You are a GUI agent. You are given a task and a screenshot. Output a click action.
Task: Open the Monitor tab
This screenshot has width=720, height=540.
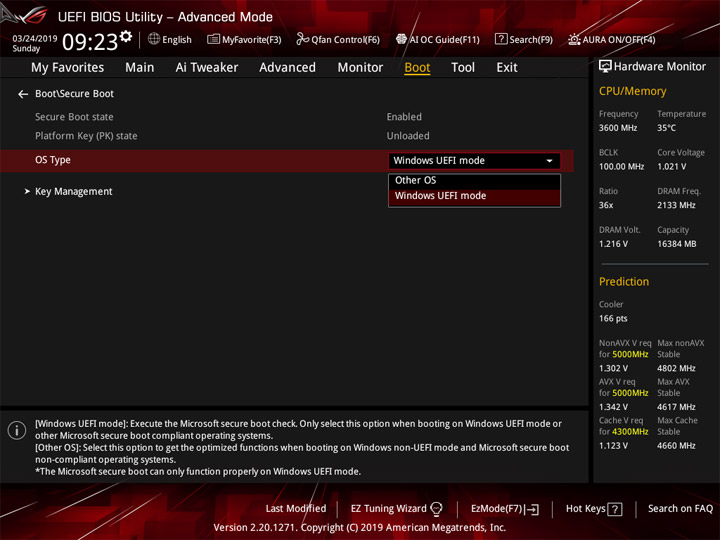click(360, 68)
